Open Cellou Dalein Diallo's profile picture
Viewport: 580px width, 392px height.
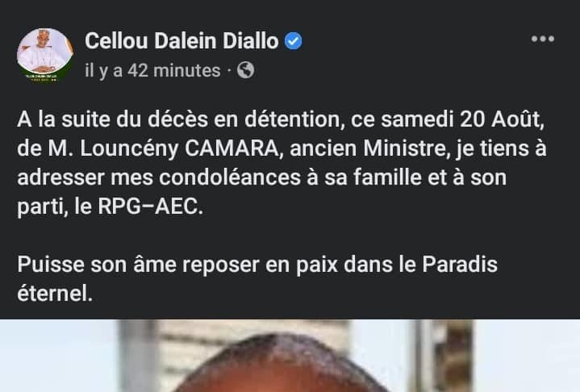pos(45,55)
